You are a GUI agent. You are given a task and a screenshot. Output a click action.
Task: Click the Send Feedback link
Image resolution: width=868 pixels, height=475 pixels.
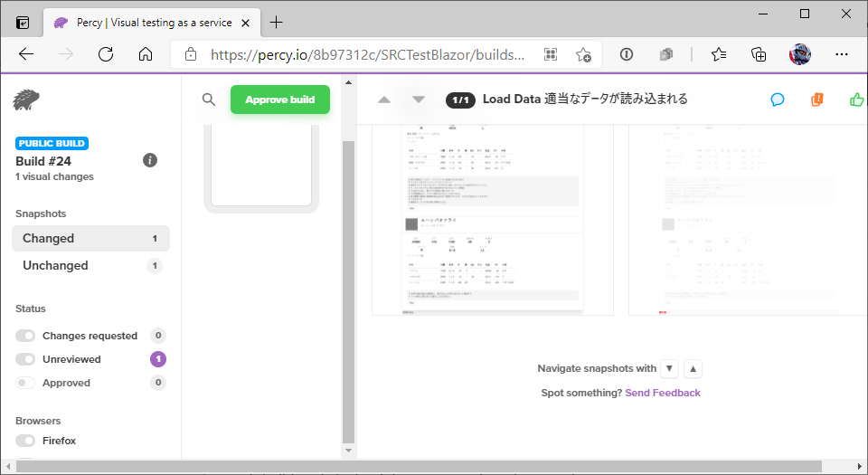[x=663, y=393]
